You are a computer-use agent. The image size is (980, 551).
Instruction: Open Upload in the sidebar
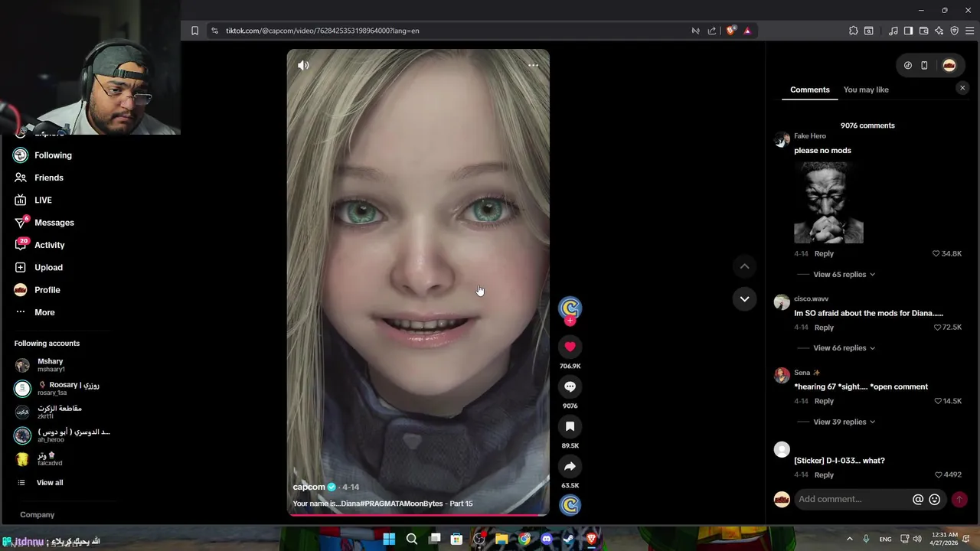coord(48,267)
